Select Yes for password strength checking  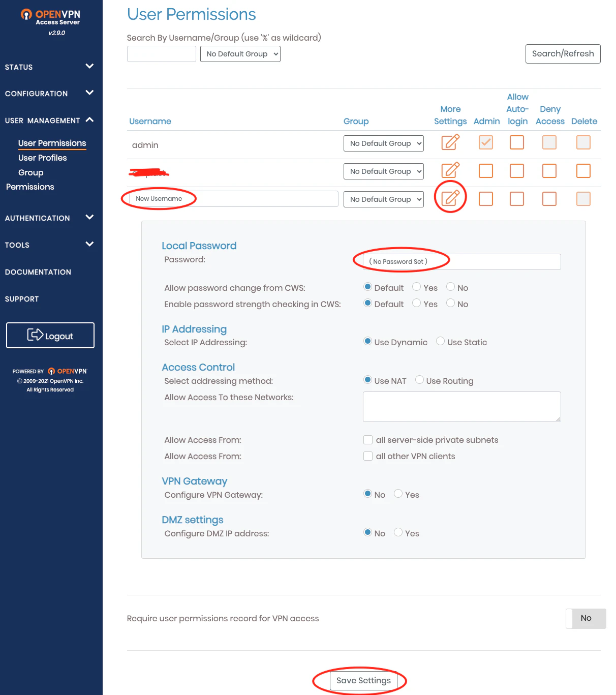pyautogui.click(x=417, y=303)
